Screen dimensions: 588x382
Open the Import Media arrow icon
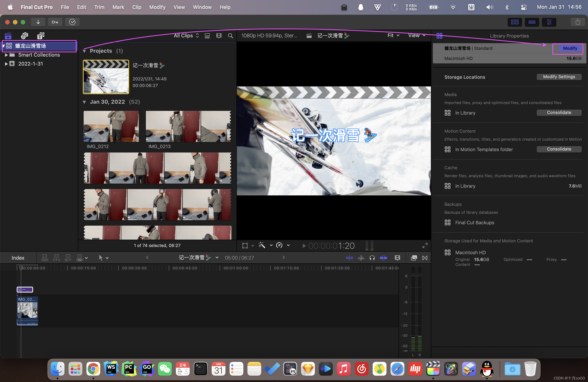click(x=38, y=22)
